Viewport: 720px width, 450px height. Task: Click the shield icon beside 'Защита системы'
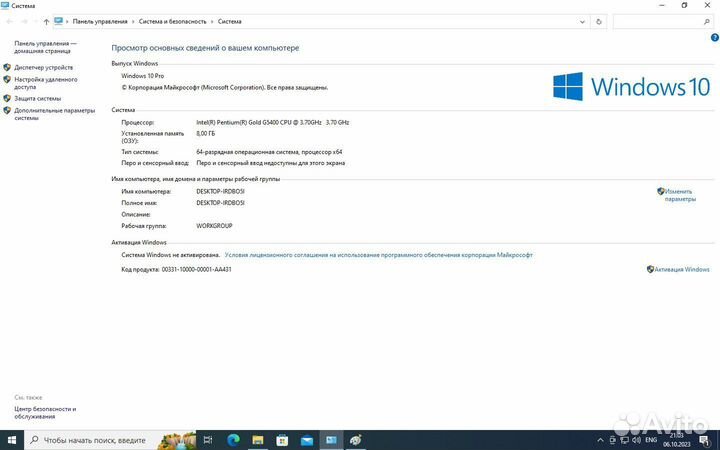(x=7, y=98)
